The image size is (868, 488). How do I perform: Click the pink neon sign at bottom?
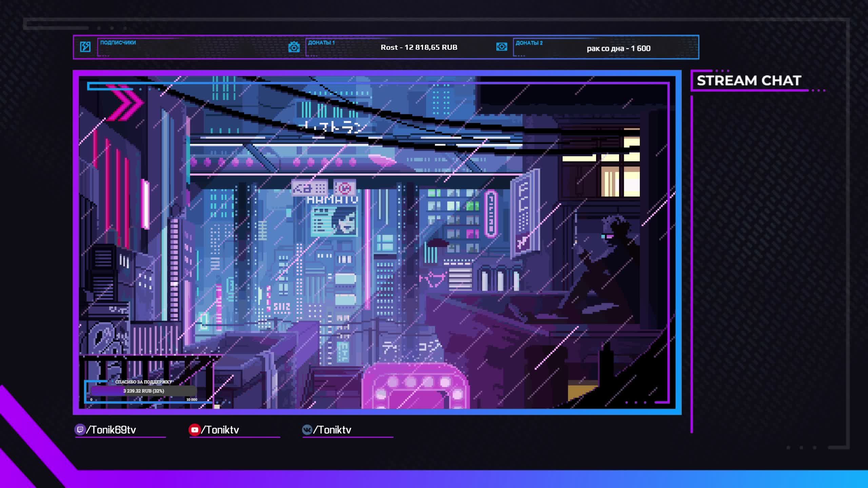coord(415,386)
